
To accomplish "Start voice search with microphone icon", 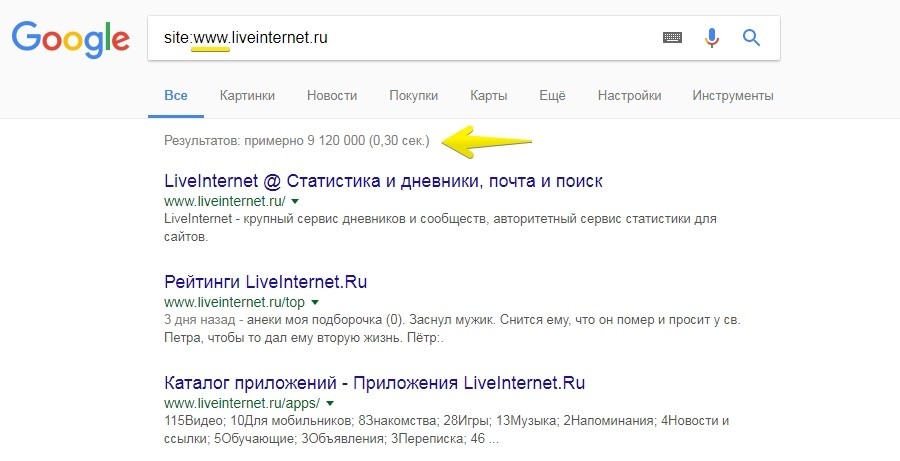I will coord(712,38).
